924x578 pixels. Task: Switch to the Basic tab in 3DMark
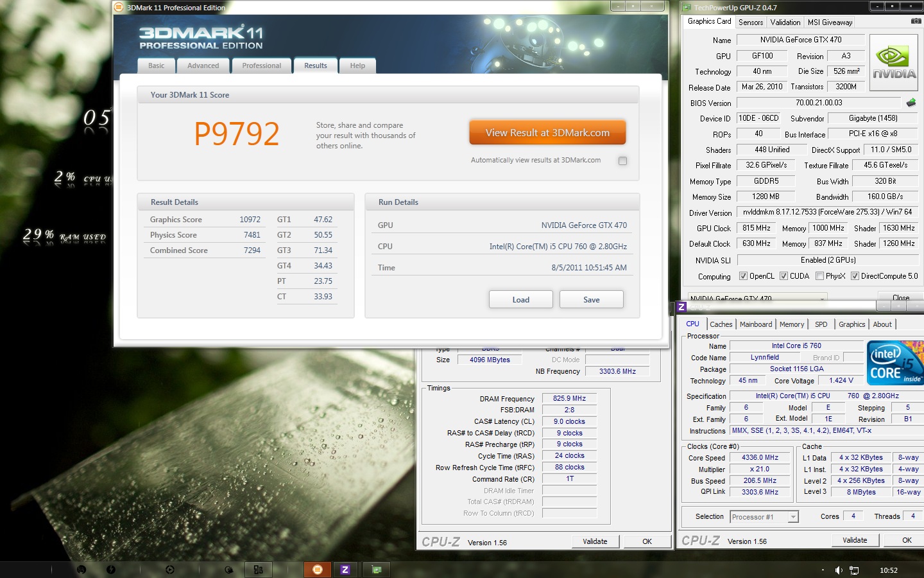tap(157, 66)
